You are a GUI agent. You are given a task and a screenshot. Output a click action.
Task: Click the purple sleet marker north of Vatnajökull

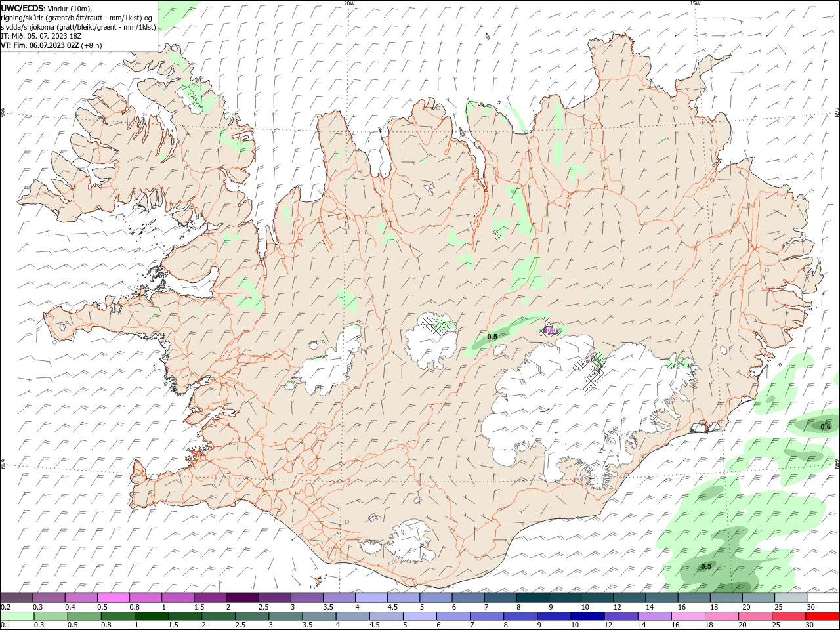tap(551, 330)
